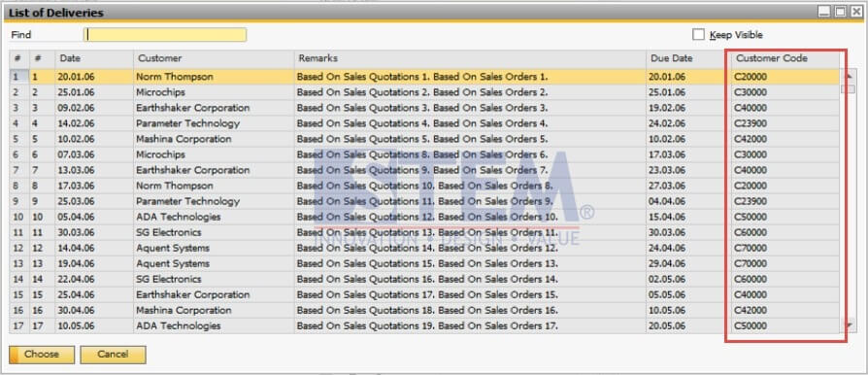The image size is (868, 375).
Task: Click date 07.03.06
Action: (x=76, y=154)
